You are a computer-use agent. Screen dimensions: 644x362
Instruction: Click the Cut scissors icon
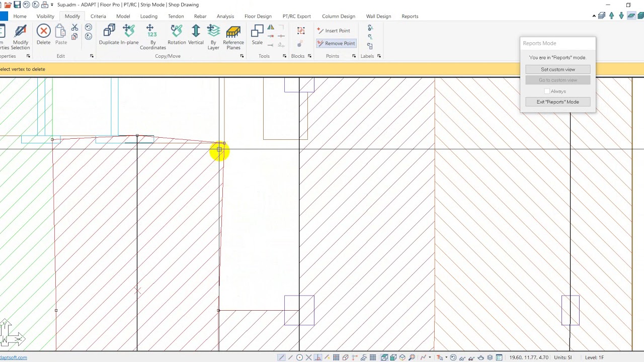coord(74,28)
